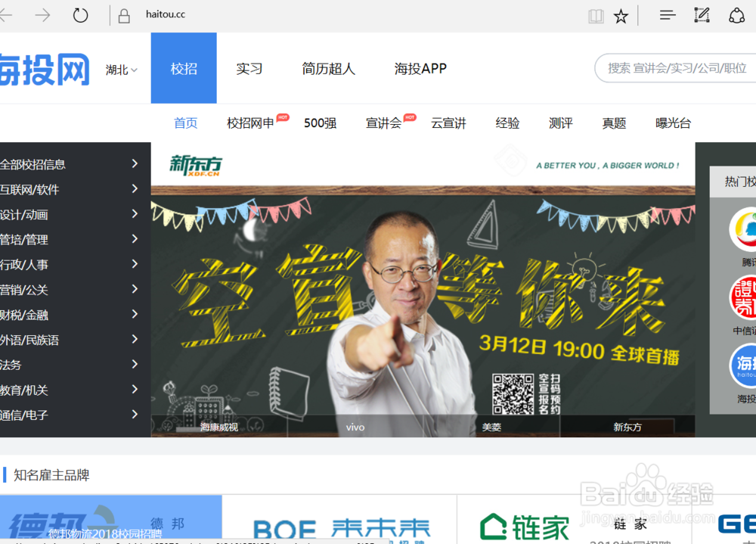Expand the 营销/公关 category arrow
Image resolution: width=756 pixels, height=544 pixels.
click(x=135, y=289)
